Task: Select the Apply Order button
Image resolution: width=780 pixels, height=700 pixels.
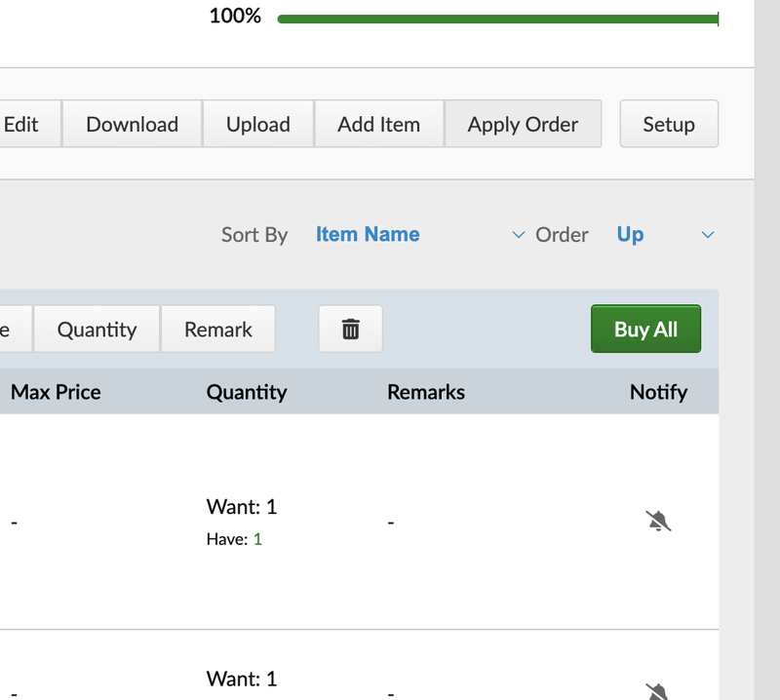Action: (523, 125)
